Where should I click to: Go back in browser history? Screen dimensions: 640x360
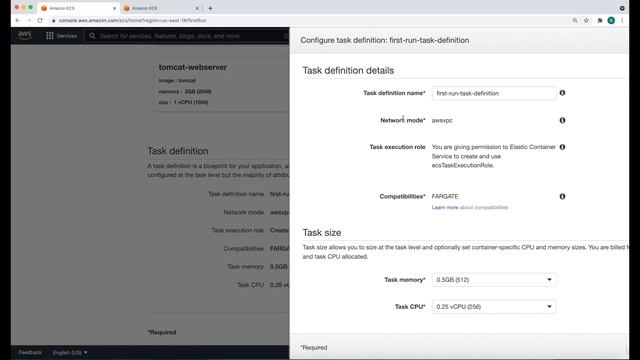[18, 20]
